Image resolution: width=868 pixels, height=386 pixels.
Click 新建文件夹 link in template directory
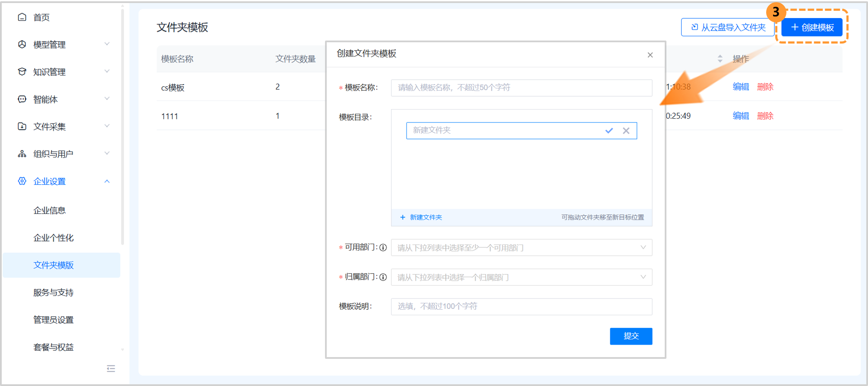[x=421, y=217]
